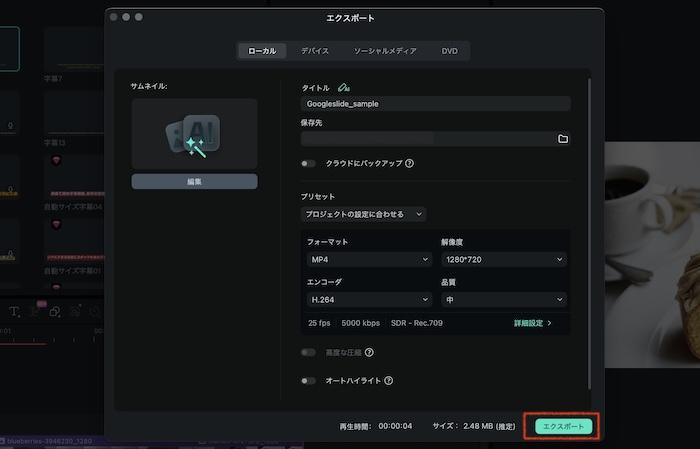Close the export dialog window
The width and height of the screenshot is (700, 449).
tap(113, 17)
